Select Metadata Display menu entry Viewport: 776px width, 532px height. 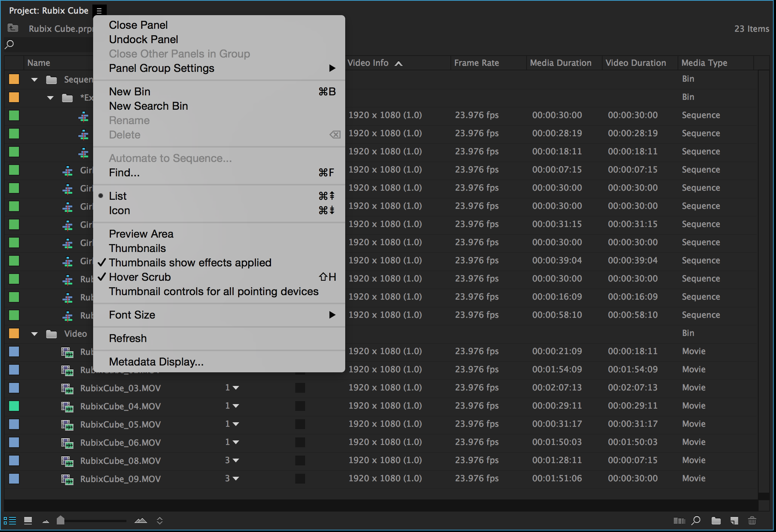point(156,362)
